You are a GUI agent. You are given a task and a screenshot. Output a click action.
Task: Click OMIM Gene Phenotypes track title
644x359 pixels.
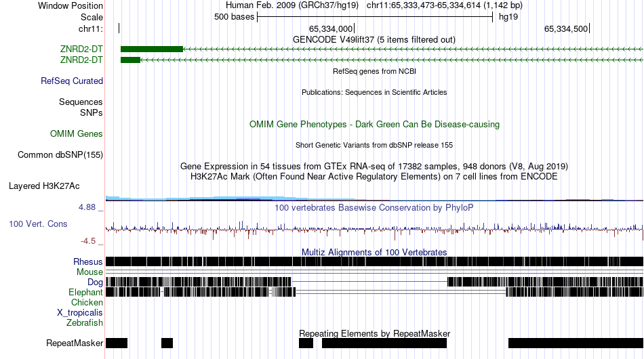(x=374, y=125)
